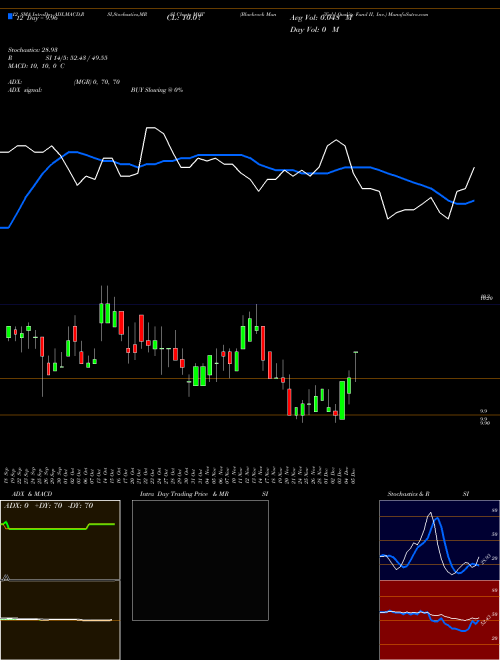Viewport: 500px width, 660px height.
Task: Click the Munafasutra.com watermark text in header
Action: pos(407,14)
